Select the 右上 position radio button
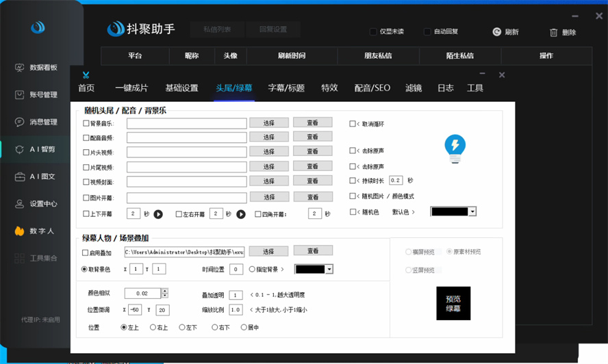 click(153, 327)
